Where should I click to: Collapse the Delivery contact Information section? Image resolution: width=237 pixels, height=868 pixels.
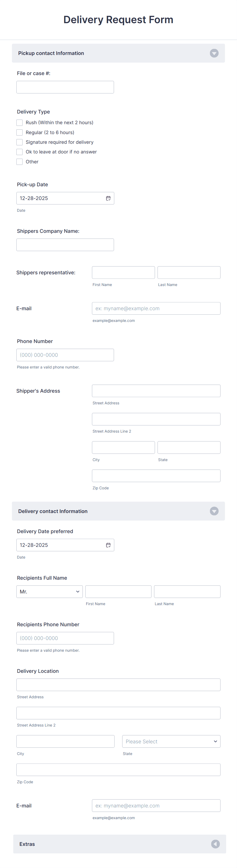tap(214, 511)
